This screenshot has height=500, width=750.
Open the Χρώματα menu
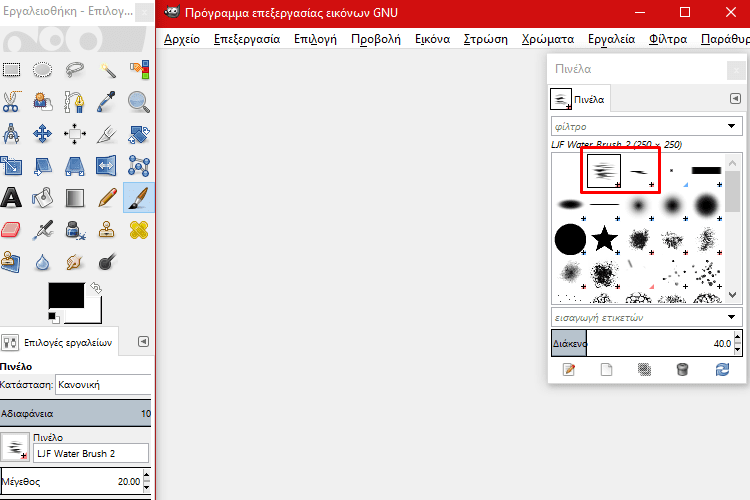point(548,39)
